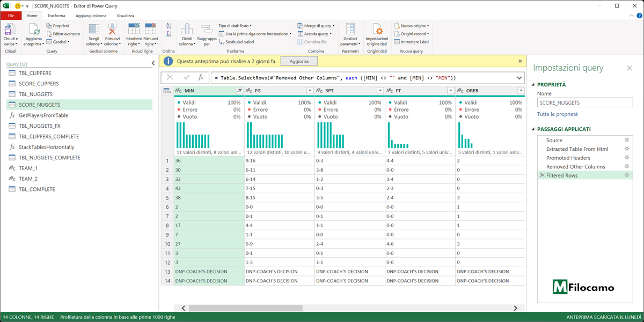Click the Aggiorna button in yellow bar
Screen dimensions: 644x322
tap(299, 62)
